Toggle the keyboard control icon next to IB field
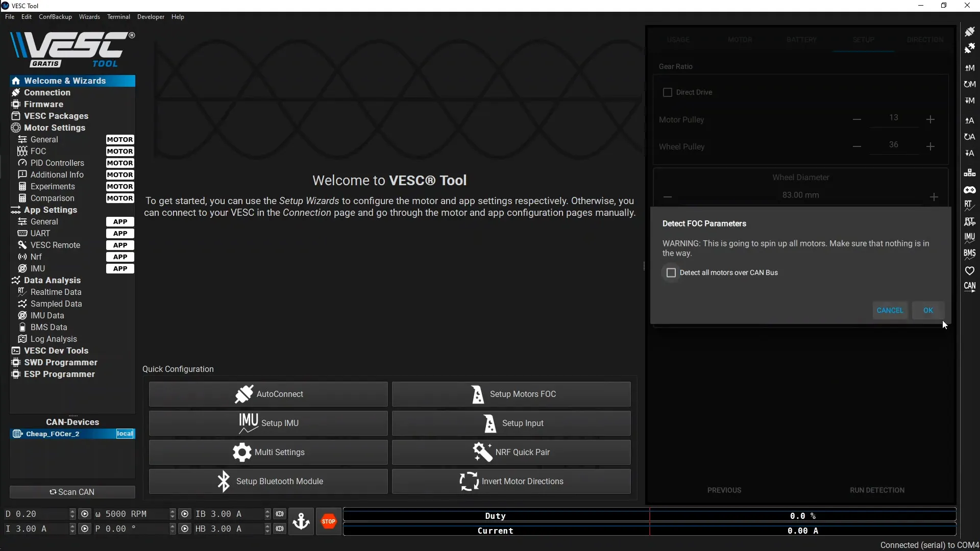Image resolution: width=980 pixels, height=551 pixels. (279, 514)
